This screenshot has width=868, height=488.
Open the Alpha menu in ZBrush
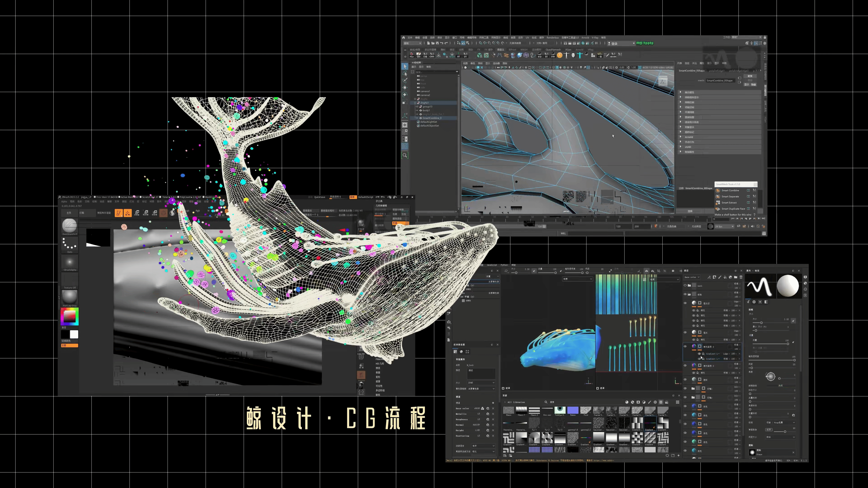click(x=64, y=201)
